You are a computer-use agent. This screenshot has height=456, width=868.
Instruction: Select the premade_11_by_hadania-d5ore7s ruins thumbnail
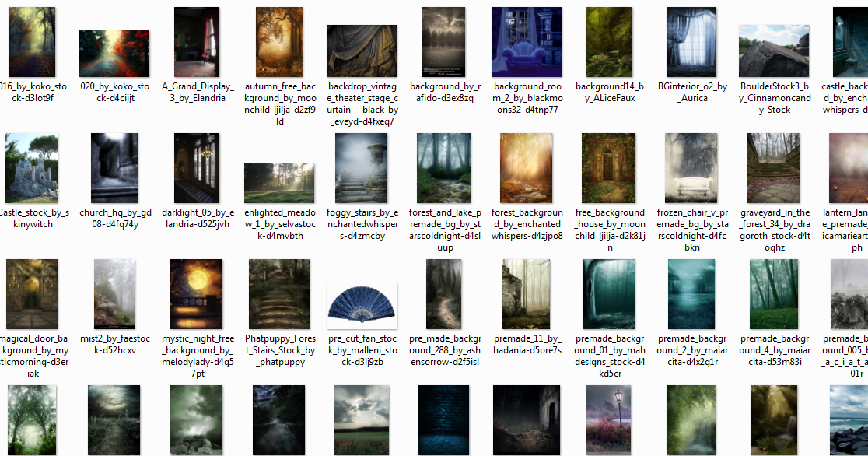pyautogui.click(x=527, y=294)
